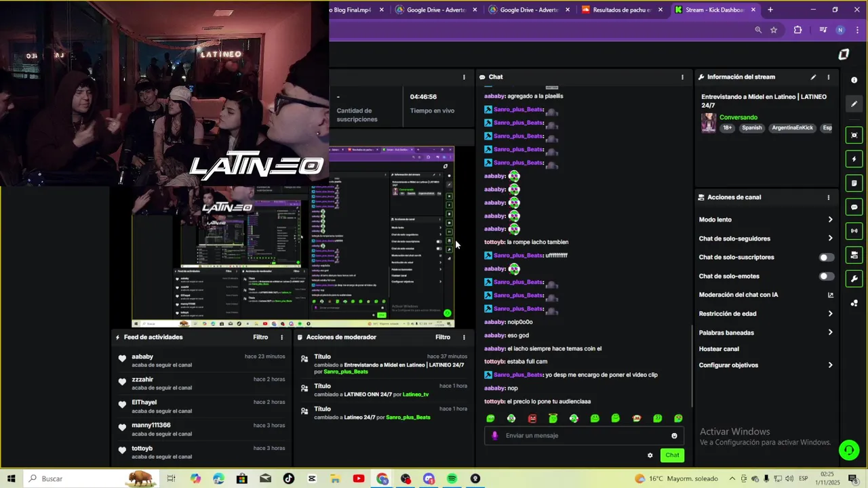Open the green headset support button
868x488 pixels.
click(848, 449)
